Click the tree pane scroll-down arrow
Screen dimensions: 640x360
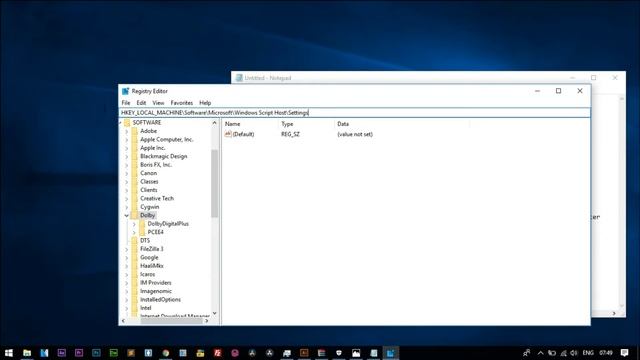pyautogui.click(x=215, y=313)
